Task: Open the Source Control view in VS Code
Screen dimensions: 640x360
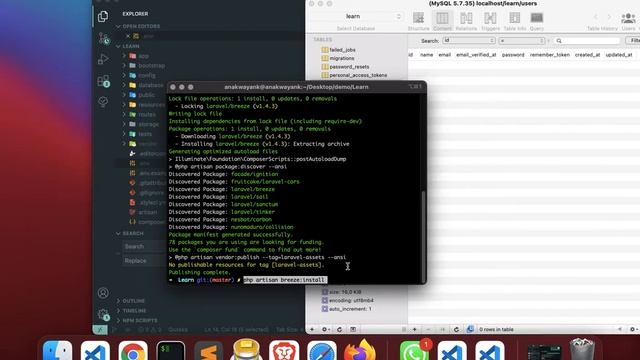Action: (x=104, y=38)
